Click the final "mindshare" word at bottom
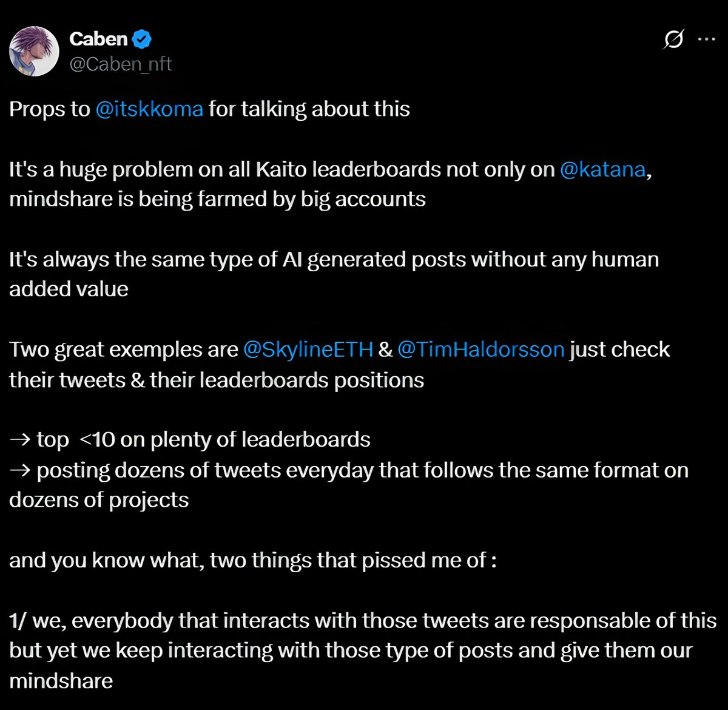Viewport: 728px width, 710px height. click(61, 680)
